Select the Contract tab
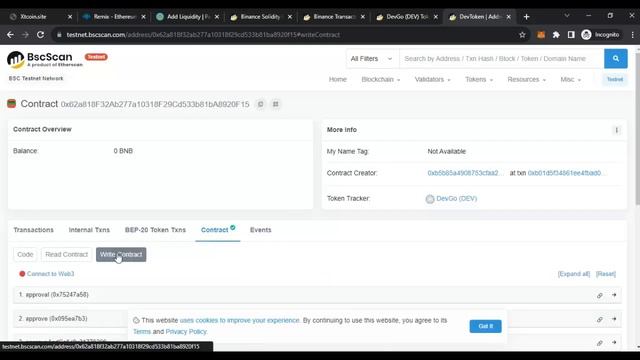Image resolution: width=640 pixels, height=360 pixels. (218, 230)
